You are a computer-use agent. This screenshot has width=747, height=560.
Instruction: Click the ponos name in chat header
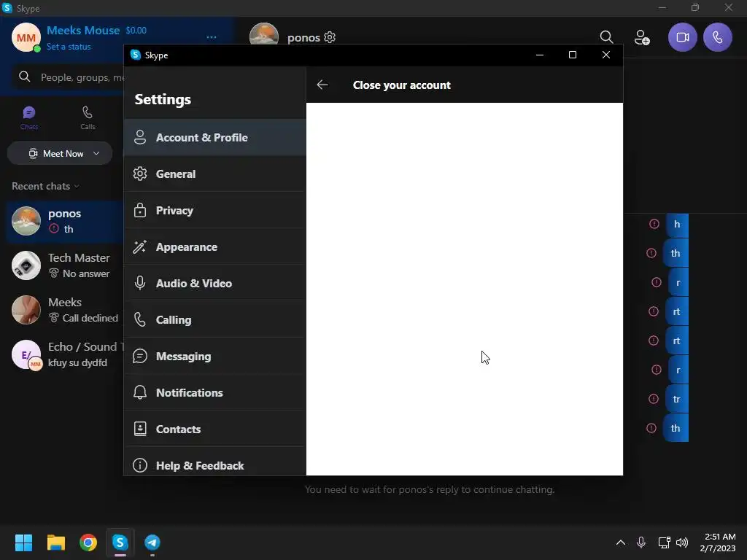point(303,38)
